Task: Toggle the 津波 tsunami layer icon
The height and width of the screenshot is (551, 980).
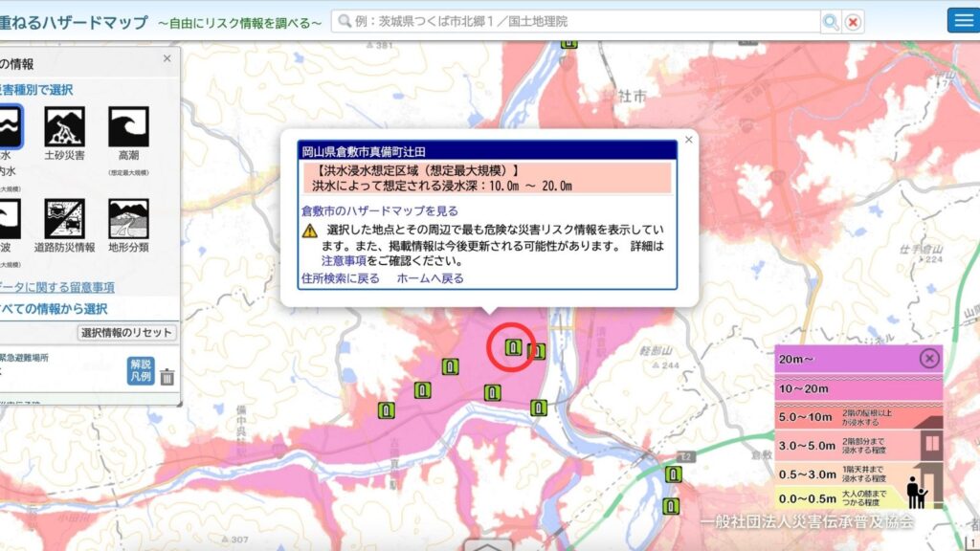Action: coord(8,219)
